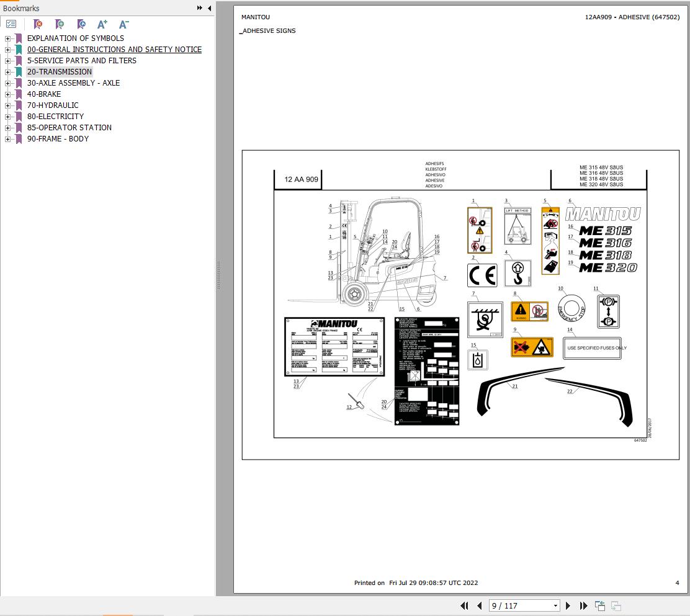Expand the 30-AXLE ASSEMBLY - AXLE node

tap(7, 83)
